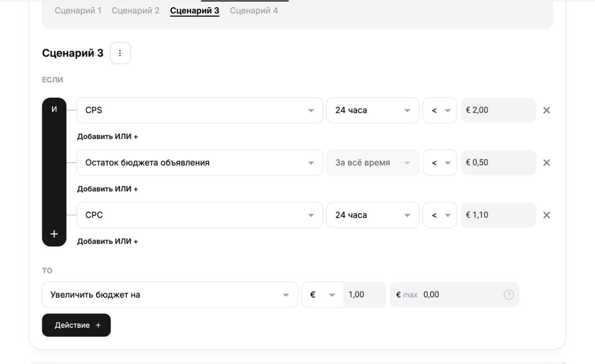The height and width of the screenshot is (364, 595).
Task: Switch to the Сценарий 4 tab
Action: click(x=254, y=10)
